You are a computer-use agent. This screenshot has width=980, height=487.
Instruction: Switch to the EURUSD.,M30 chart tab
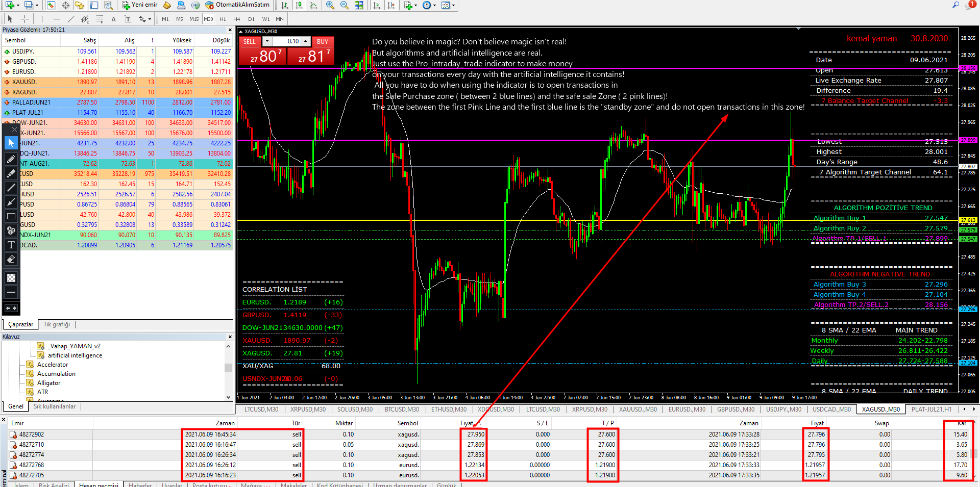(687, 409)
